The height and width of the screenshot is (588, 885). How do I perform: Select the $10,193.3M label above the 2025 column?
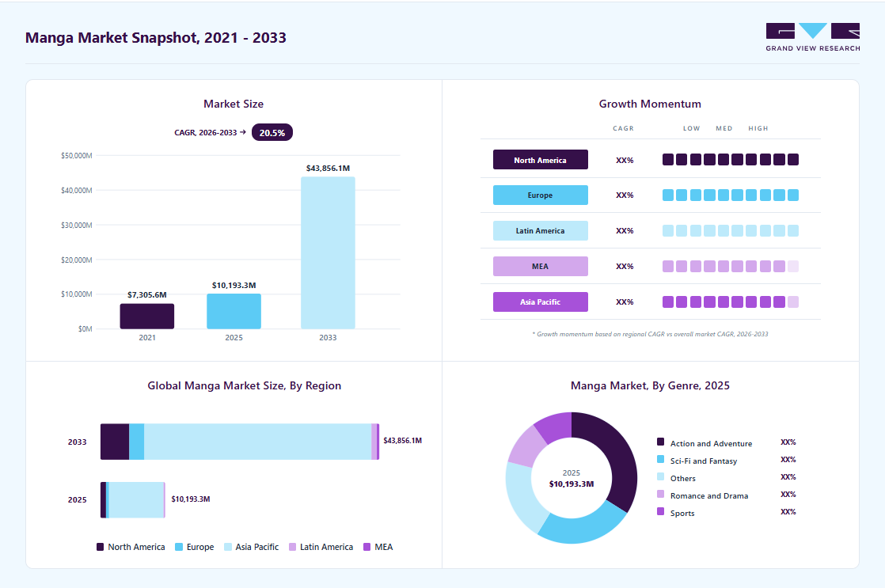pos(234,285)
